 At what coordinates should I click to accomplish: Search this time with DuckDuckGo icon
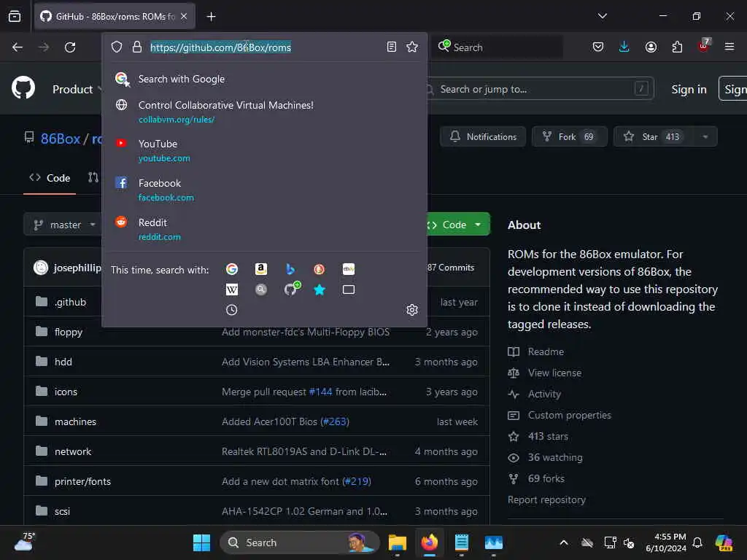pos(320,269)
